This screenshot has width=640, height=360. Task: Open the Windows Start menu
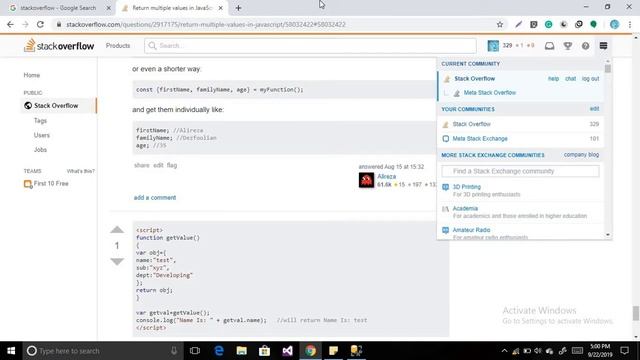11,351
